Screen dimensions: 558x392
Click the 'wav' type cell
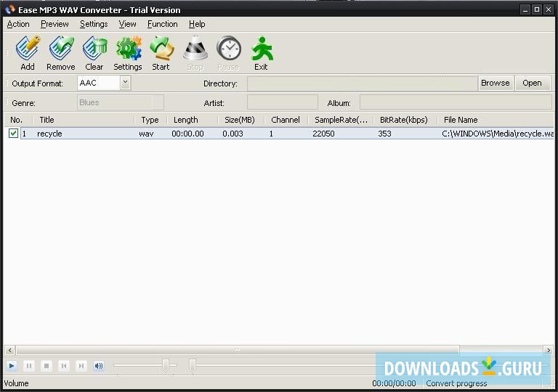click(x=146, y=134)
